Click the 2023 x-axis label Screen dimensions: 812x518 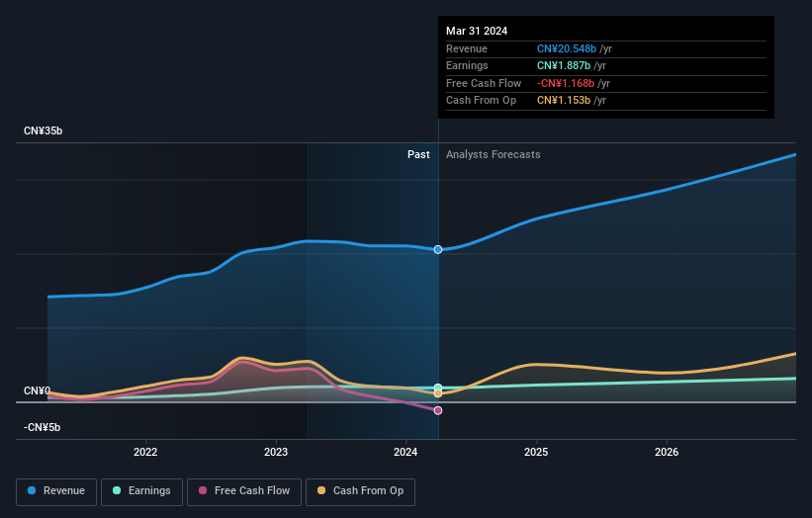click(276, 452)
